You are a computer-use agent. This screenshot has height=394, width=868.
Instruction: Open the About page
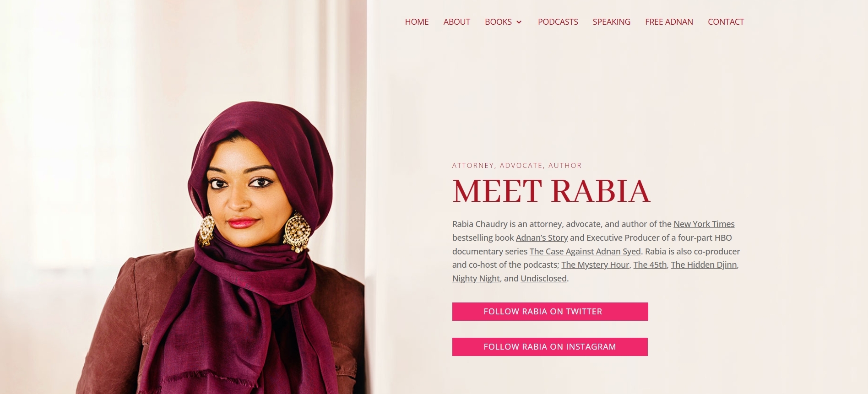point(456,22)
